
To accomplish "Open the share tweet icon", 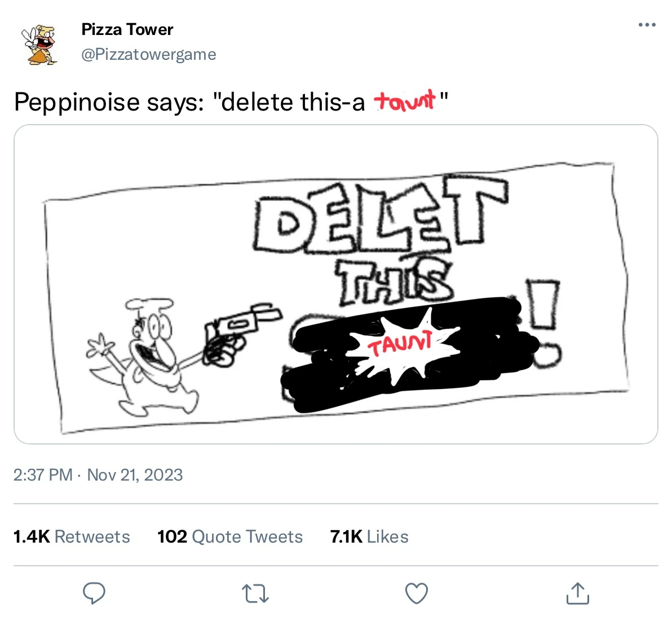I will click(577, 593).
